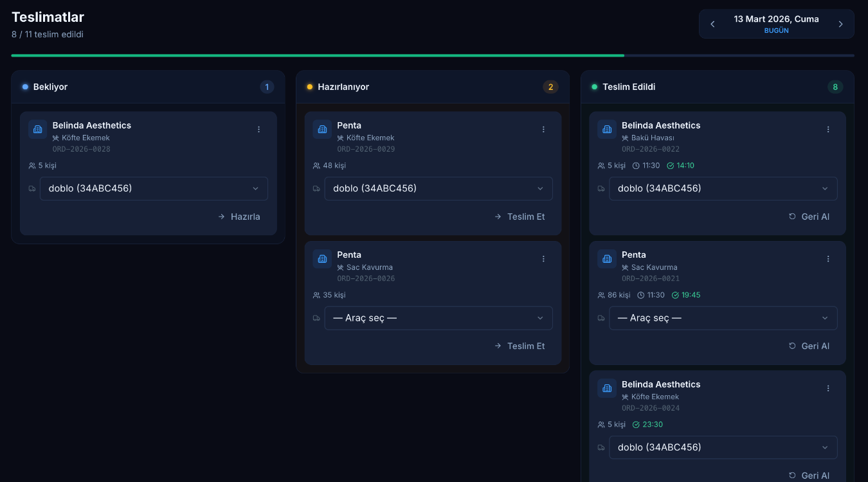Click the Hazırlanıyor column count badge
The width and height of the screenshot is (868, 482).
point(551,87)
